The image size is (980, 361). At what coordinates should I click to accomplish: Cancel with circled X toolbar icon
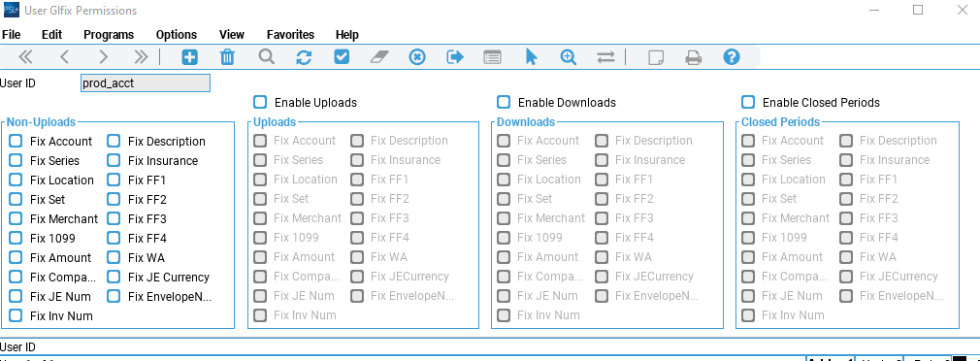click(x=417, y=57)
